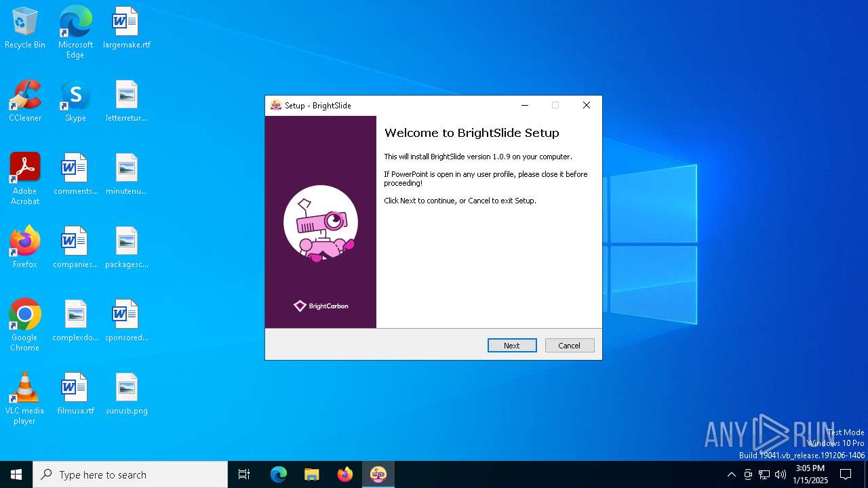Select the comments... Word document
This screenshot has height=488, width=868.
pyautogui.click(x=75, y=175)
